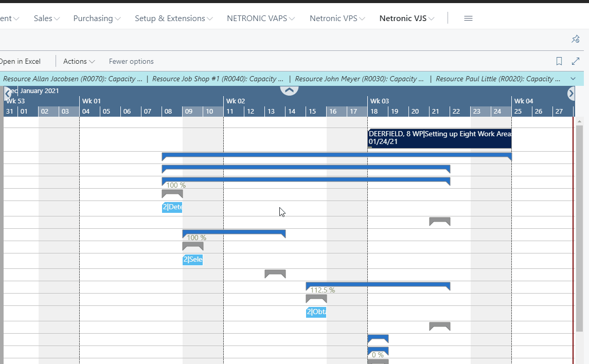Click the bookmark icon
This screenshot has height=364, width=589.
point(559,61)
